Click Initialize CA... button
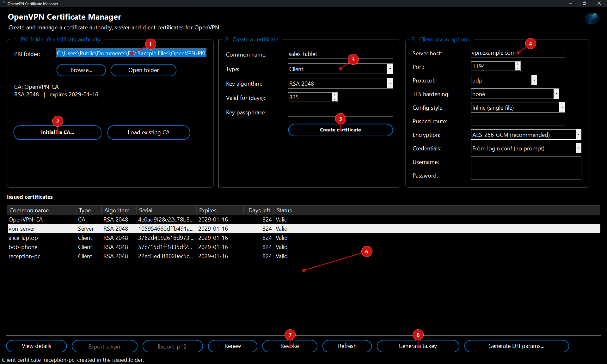The height and width of the screenshot is (364, 607). coord(58,132)
